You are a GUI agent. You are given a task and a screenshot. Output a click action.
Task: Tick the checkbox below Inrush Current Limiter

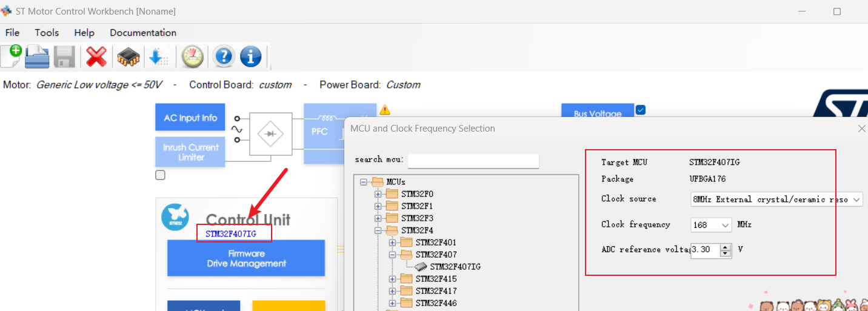click(x=160, y=175)
